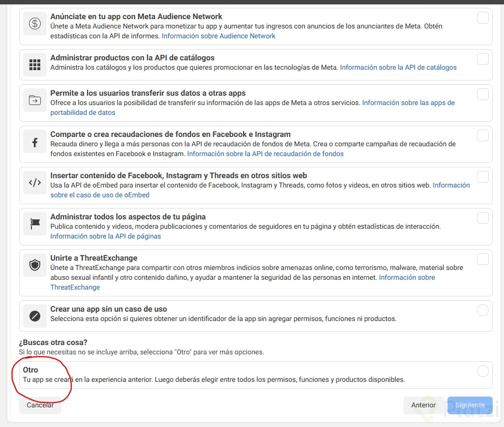
Task: Click the shield icon for ThreatExchange
Action: (x=35, y=265)
